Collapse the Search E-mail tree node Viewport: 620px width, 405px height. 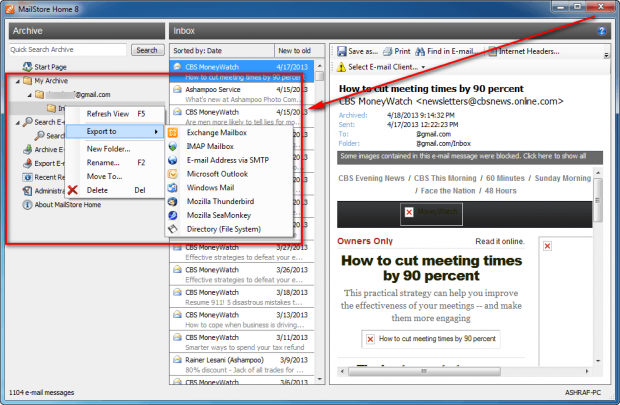[17, 123]
